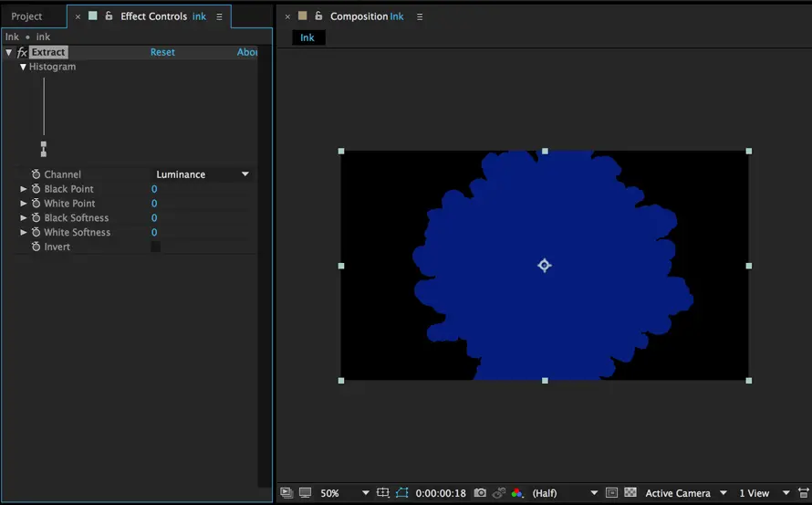The image size is (812, 505).
Task: Click the White Point stopwatch
Action: click(36, 204)
